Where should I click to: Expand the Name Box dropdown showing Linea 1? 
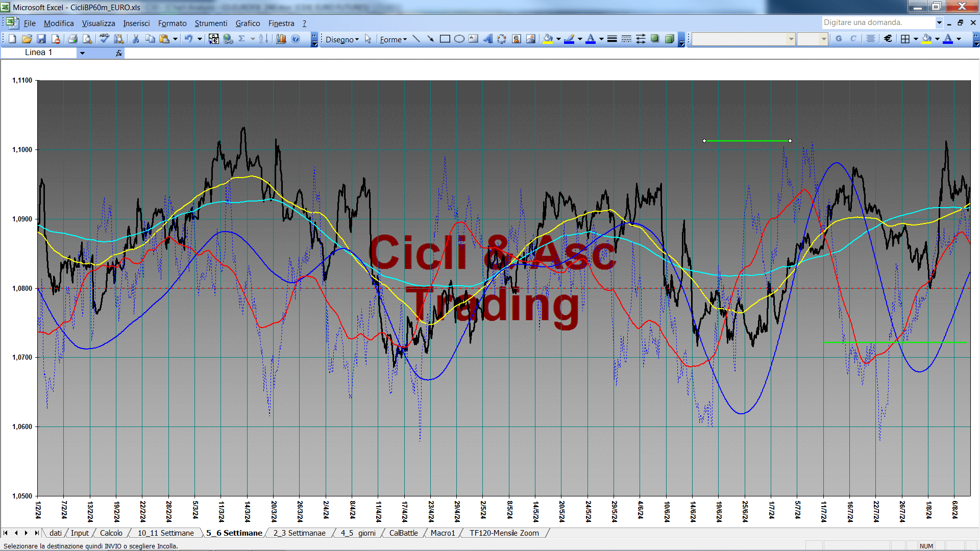click(x=82, y=53)
